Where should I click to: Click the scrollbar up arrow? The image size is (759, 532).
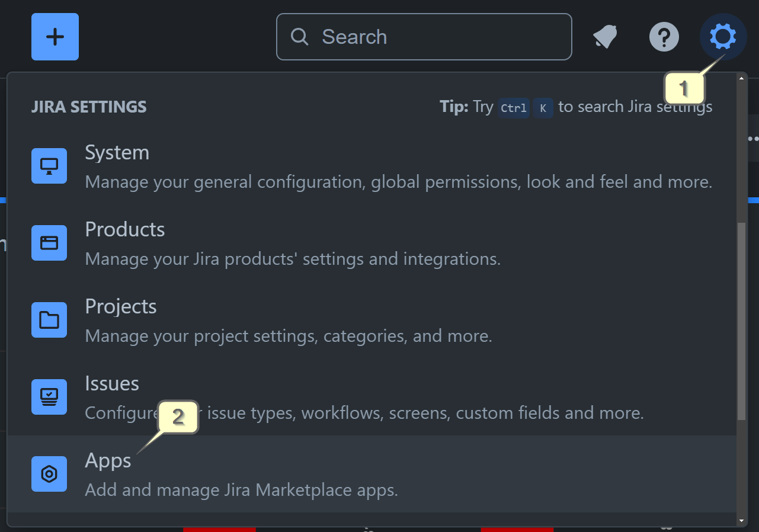(x=741, y=78)
